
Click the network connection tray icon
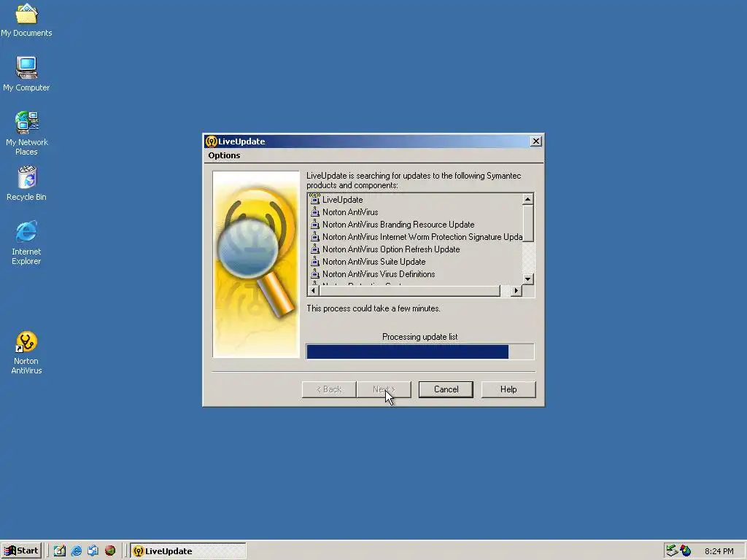[x=672, y=551]
